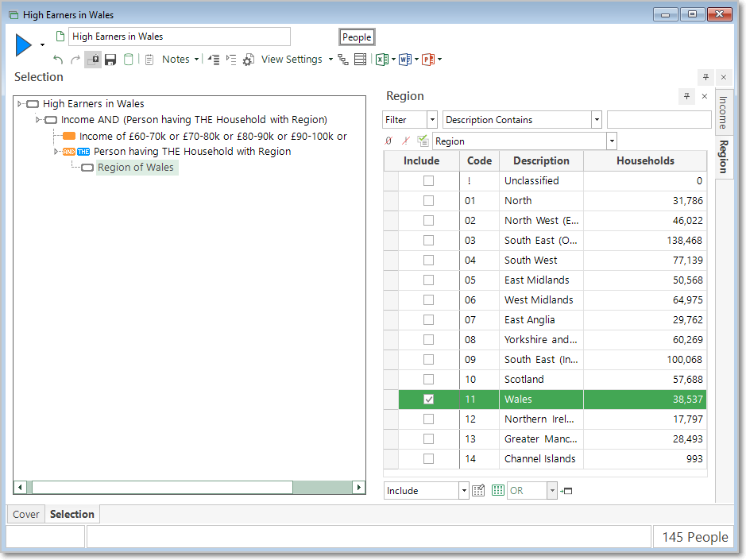Export to PowerPoint using the PowerPoint icon
The image size is (746, 560).
[428, 60]
